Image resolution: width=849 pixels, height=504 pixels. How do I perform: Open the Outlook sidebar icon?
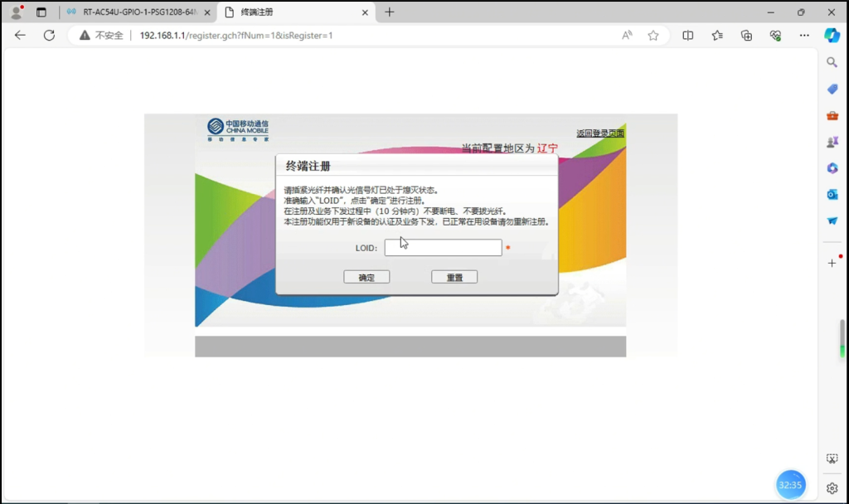832,194
